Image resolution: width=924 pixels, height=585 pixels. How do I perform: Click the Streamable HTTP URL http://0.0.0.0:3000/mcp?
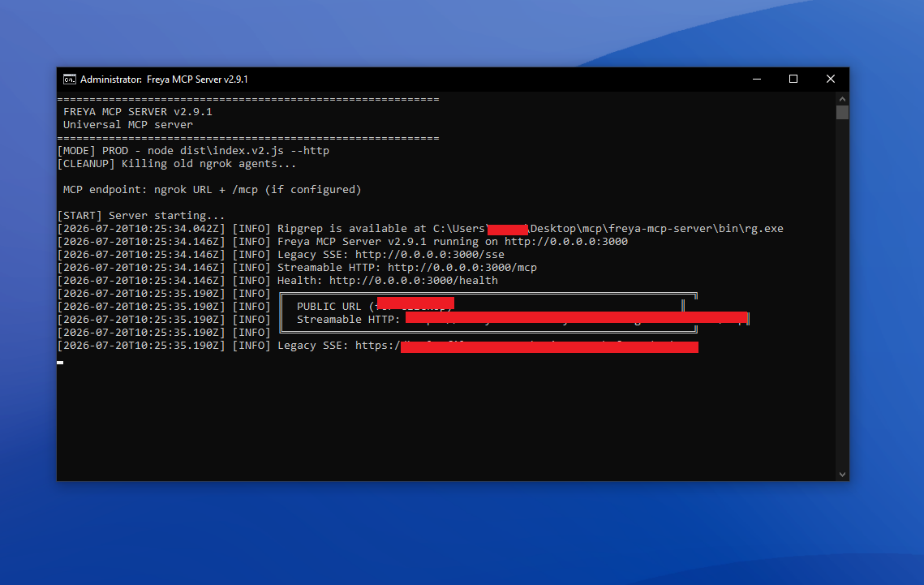point(462,267)
